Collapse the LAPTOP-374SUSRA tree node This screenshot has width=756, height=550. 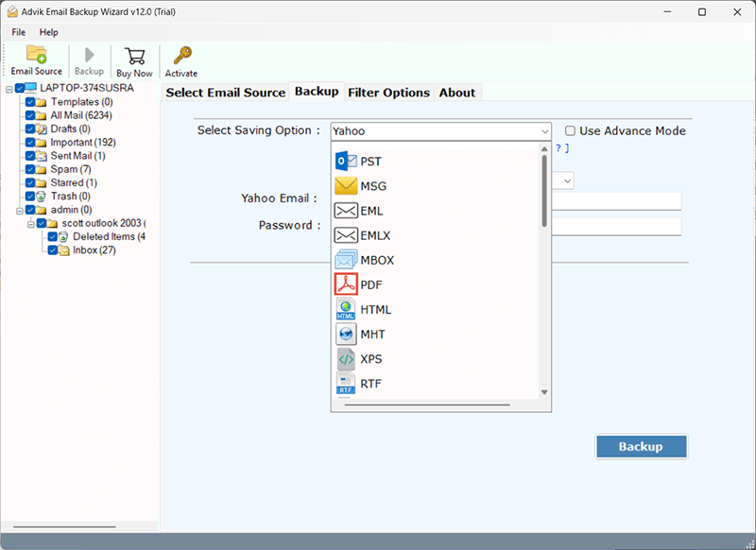(9, 89)
